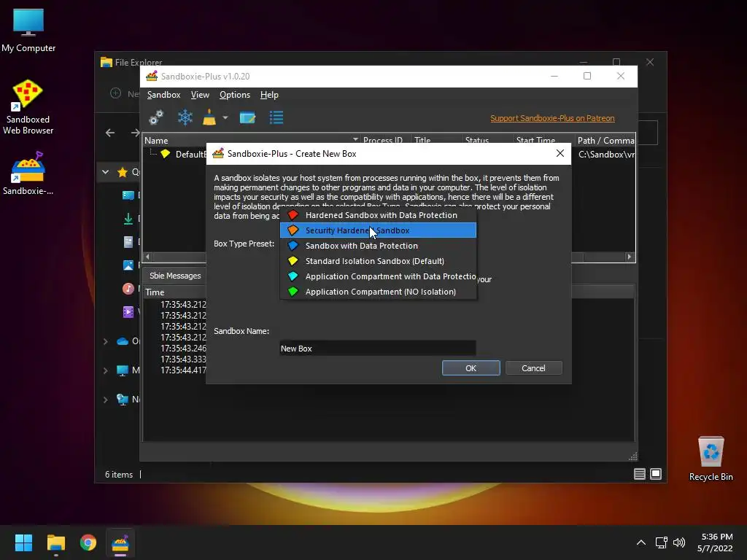Open the dropdown arrow next to broom

tap(225, 117)
